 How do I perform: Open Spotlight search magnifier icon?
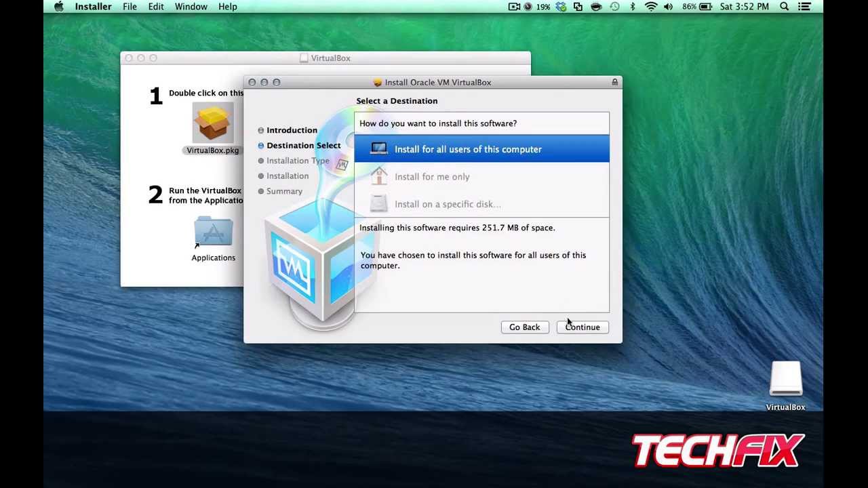tap(785, 7)
